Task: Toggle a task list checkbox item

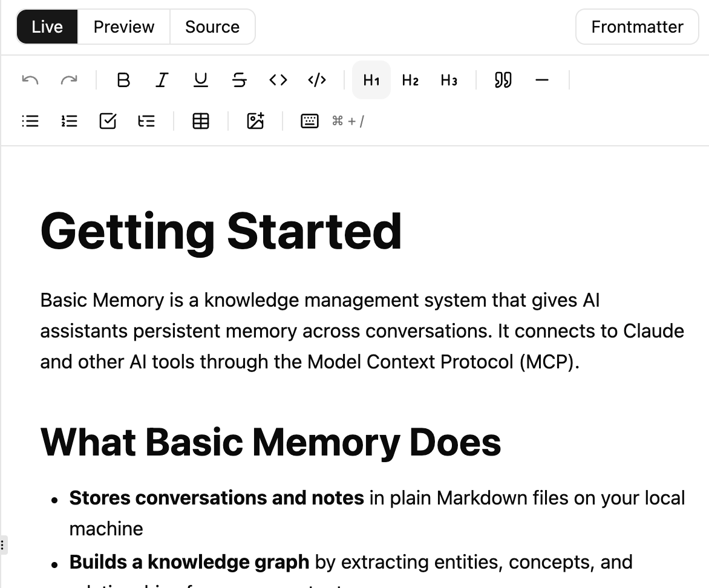Action: tap(108, 121)
